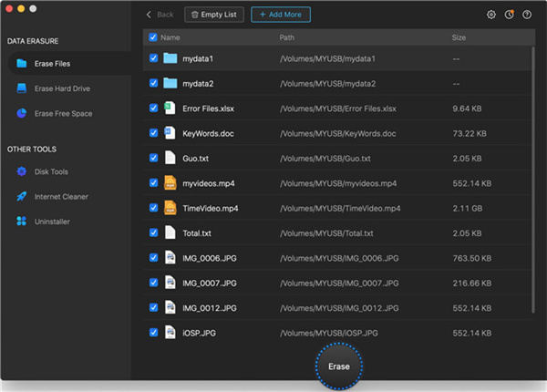
Task: Uncheck the KeyWords.doc checkbox
Action: (x=153, y=133)
